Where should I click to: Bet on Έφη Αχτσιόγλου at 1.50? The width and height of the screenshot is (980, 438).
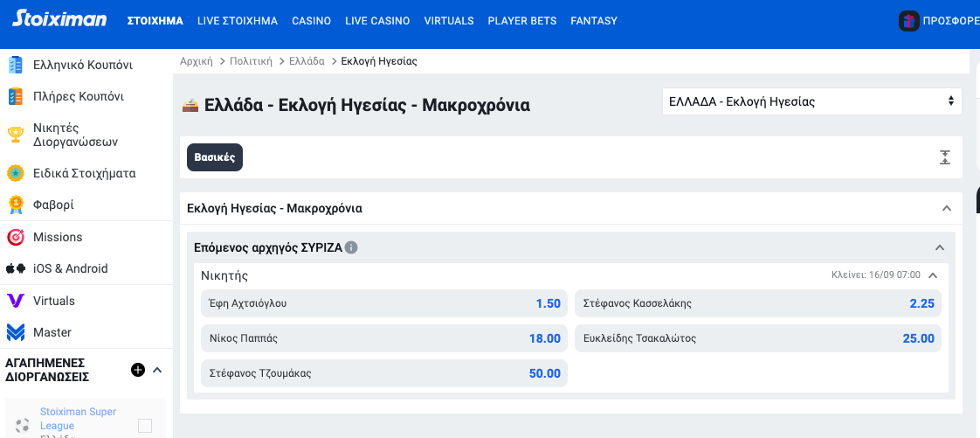coord(384,303)
